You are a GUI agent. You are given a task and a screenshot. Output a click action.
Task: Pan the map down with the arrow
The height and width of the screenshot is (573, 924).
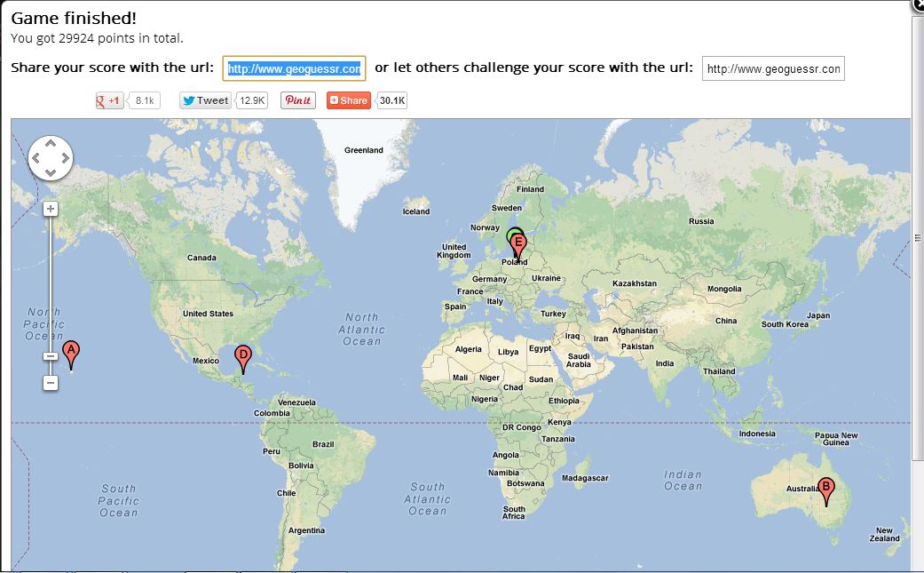point(51,172)
